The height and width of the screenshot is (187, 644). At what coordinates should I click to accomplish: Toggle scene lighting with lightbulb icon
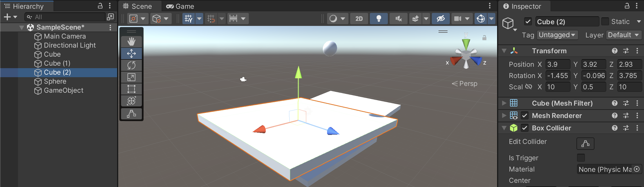pos(379,19)
